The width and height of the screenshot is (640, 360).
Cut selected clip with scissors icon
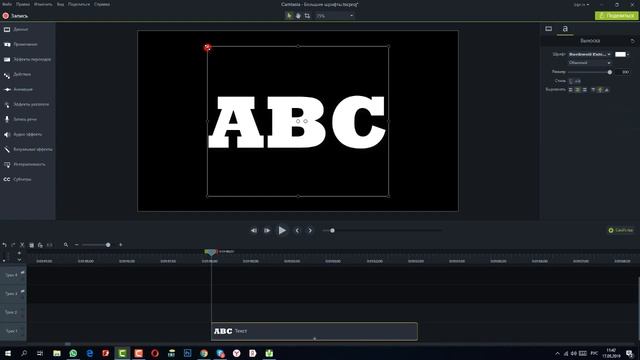click(x=22, y=245)
